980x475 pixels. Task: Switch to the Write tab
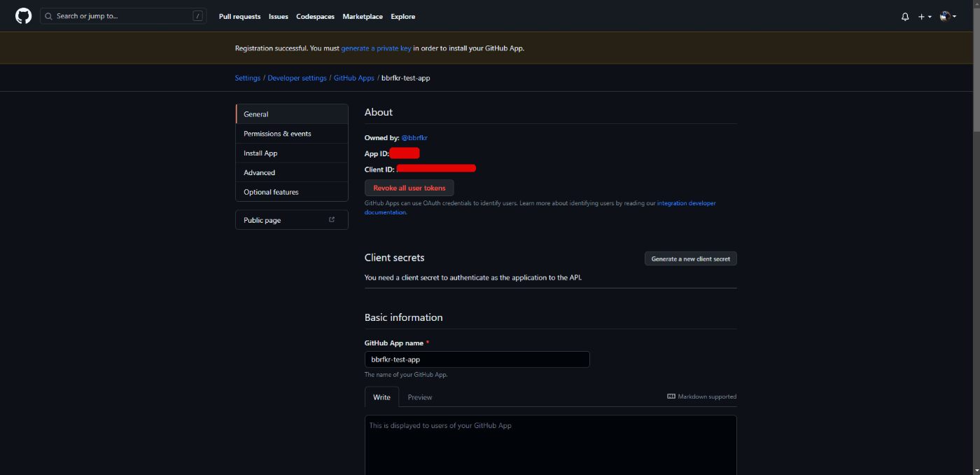pos(382,397)
